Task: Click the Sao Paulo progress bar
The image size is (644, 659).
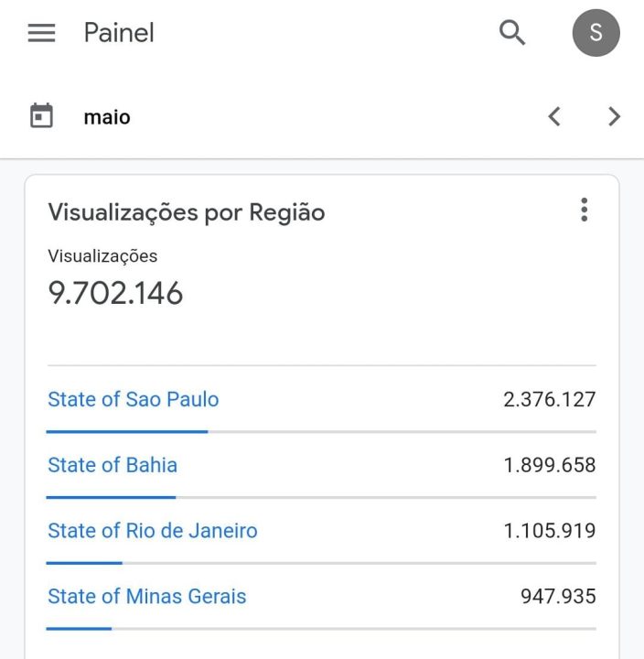Action: pyautogui.click(x=321, y=432)
